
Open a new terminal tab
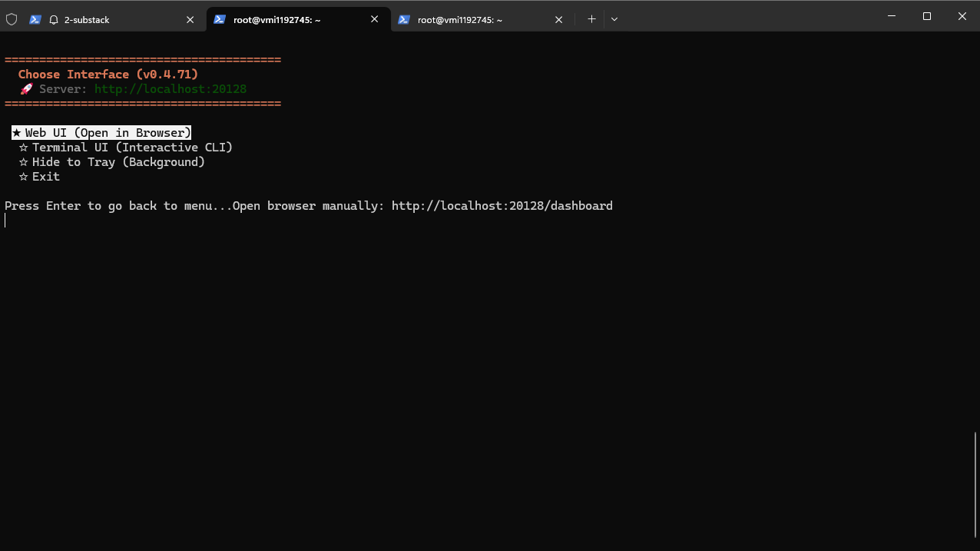click(x=591, y=20)
